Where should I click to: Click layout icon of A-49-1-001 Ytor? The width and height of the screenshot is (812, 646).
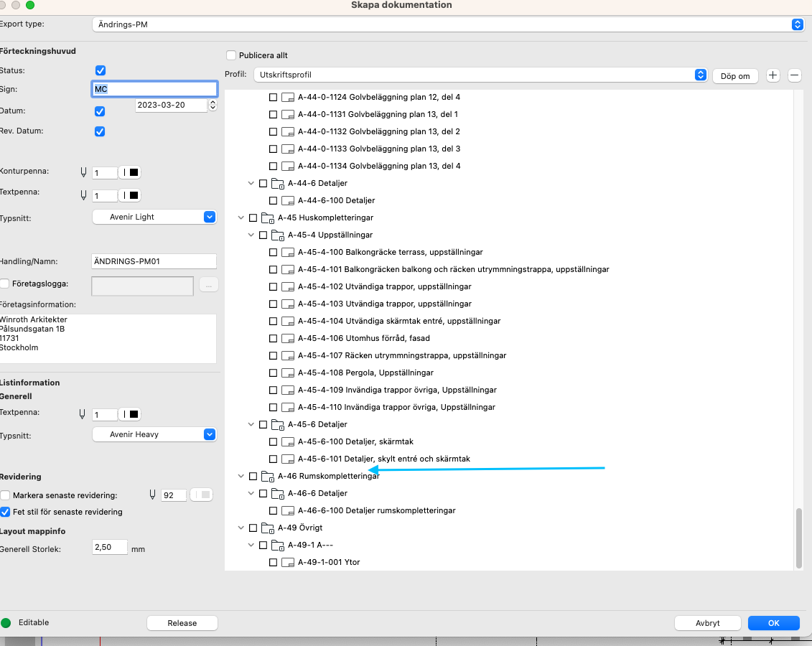[288, 562]
